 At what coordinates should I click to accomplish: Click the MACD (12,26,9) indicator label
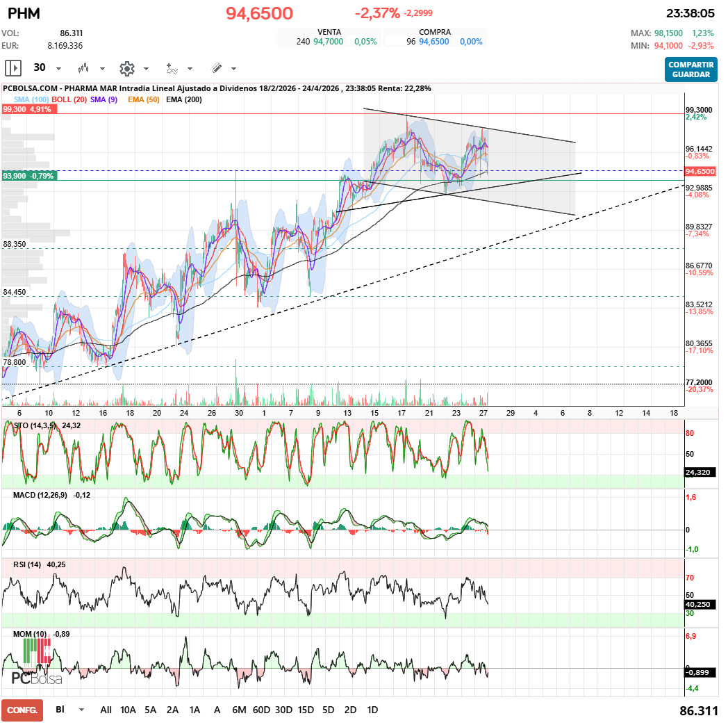[x=40, y=495]
